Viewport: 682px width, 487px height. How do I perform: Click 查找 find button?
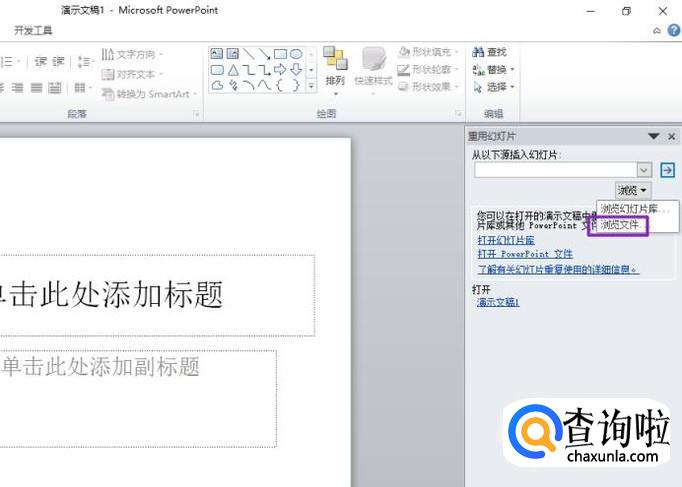coord(490,52)
